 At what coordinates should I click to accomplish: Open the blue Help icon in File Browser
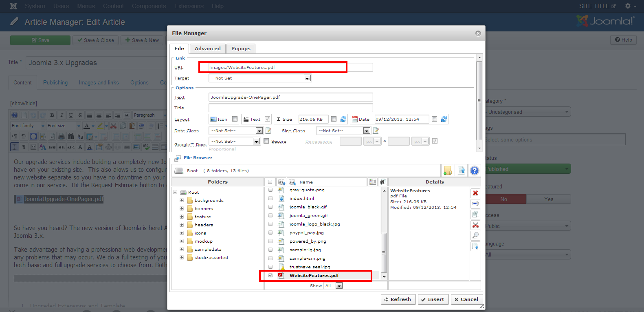pos(475,170)
